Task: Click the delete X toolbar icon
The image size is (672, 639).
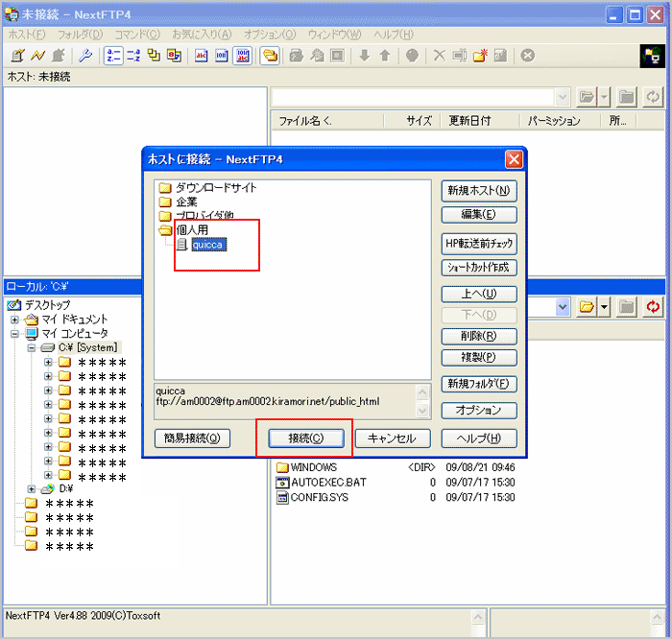Action: tap(440, 56)
